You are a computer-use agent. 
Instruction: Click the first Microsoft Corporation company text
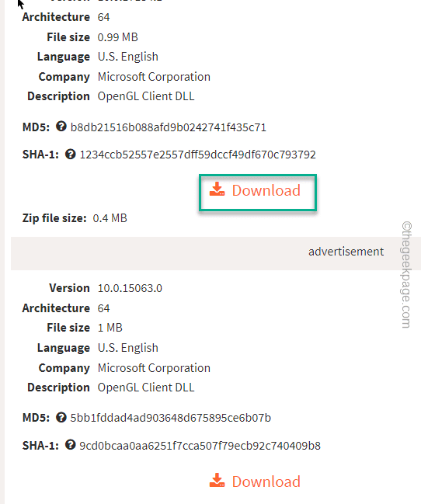click(x=154, y=77)
